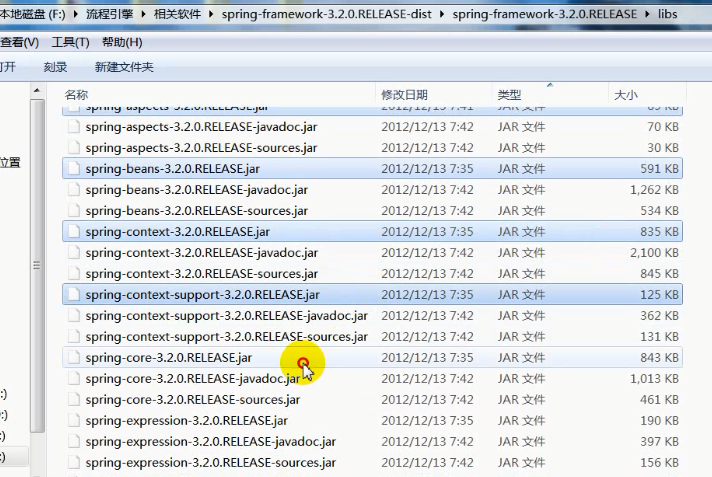Open the 帮助(H) menu
Screen dimensions: 712x477
[x=122, y=42]
